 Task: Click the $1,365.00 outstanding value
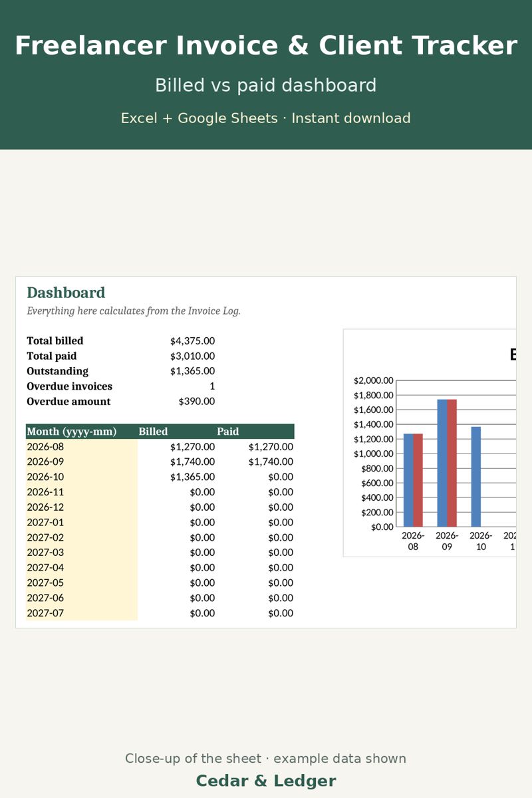[x=192, y=371]
